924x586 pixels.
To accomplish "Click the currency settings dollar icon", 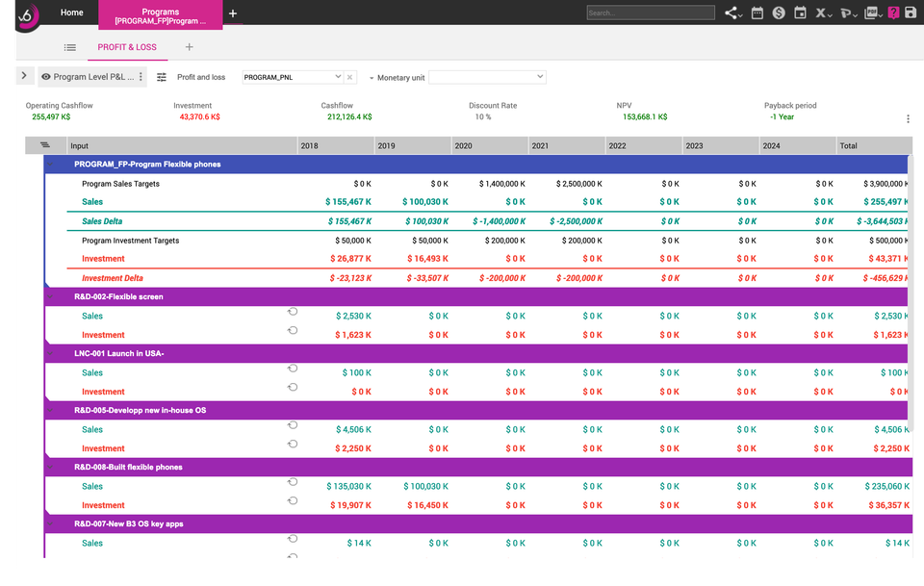I will (780, 13).
